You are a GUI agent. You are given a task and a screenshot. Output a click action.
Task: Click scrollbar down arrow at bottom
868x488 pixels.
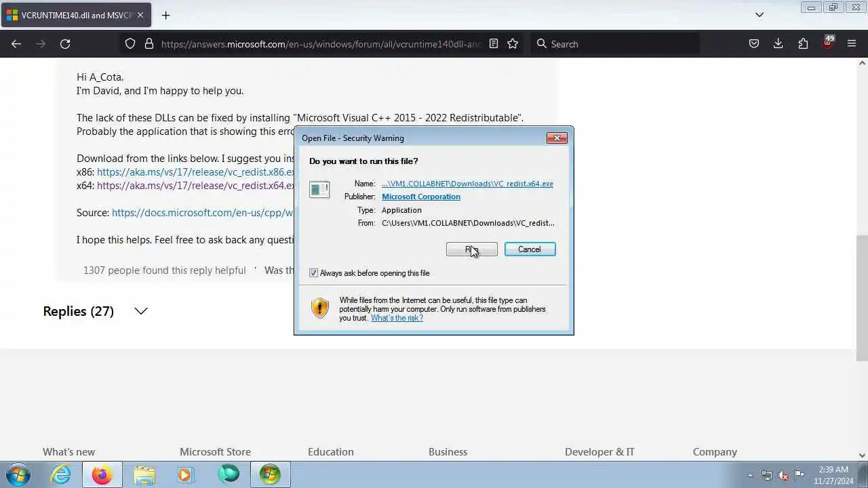pos(862,455)
